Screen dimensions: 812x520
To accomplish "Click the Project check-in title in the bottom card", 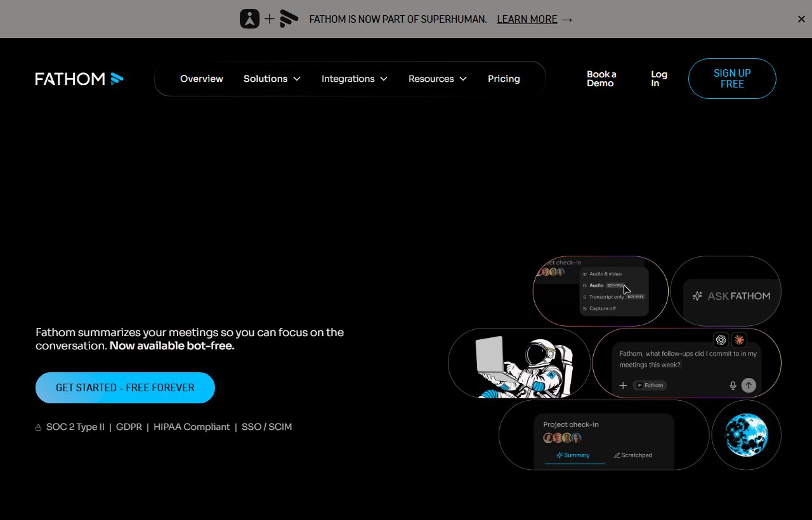I will [x=571, y=424].
